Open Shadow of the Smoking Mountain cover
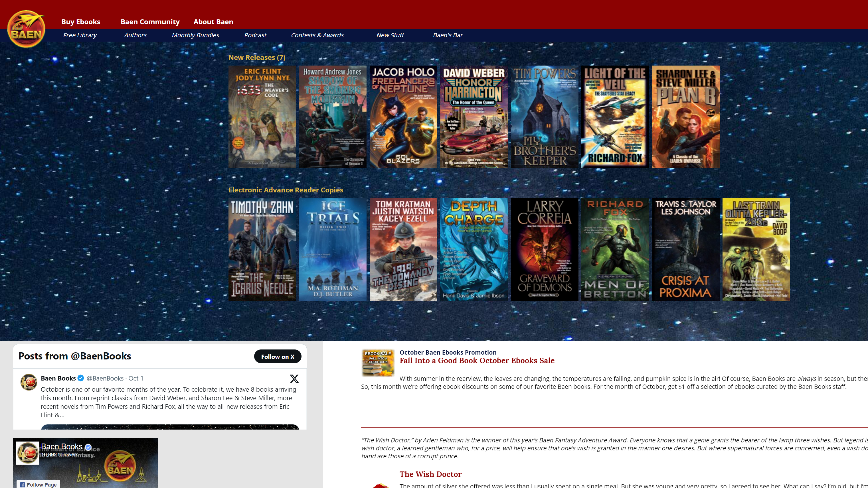The height and width of the screenshot is (488, 868). (x=333, y=117)
